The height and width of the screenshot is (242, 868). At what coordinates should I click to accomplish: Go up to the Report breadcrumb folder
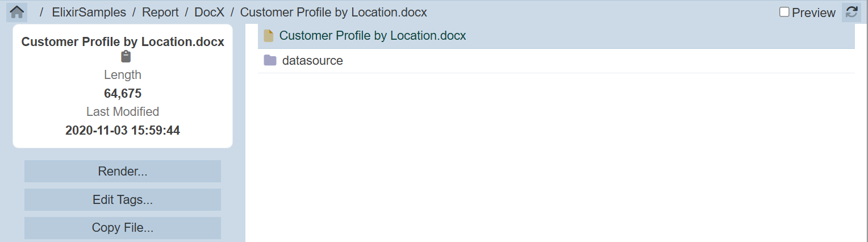(x=160, y=12)
